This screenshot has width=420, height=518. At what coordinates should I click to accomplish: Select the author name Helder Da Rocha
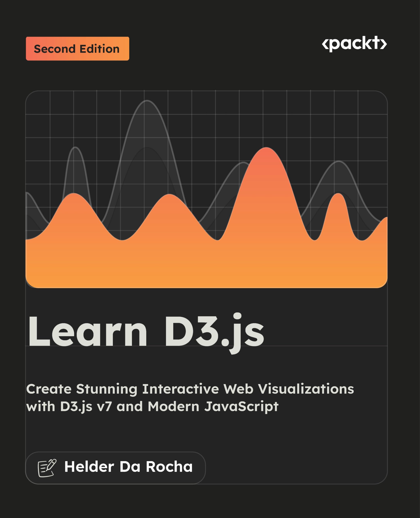(x=128, y=467)
